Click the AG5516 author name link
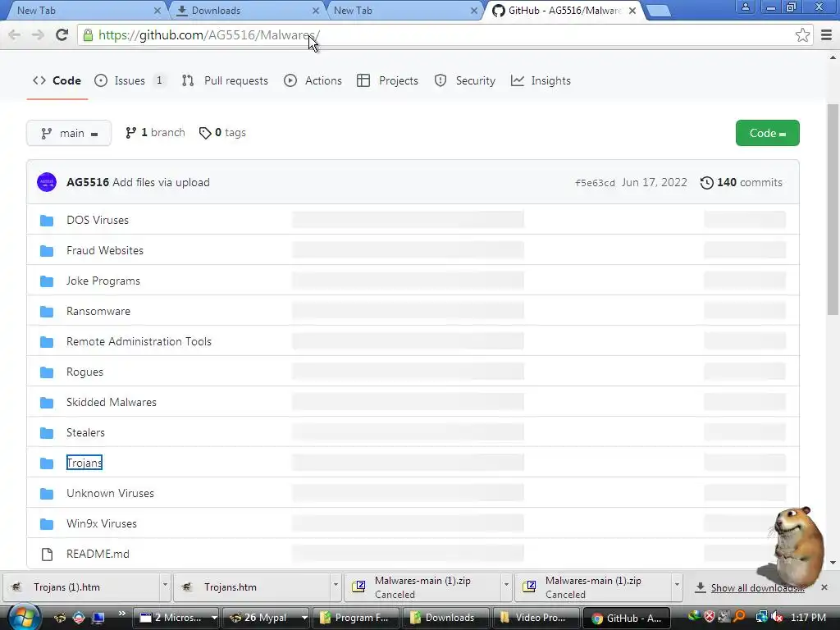This screenshot has width=840, height=630. pyautogui.click(x=87, y=182)
